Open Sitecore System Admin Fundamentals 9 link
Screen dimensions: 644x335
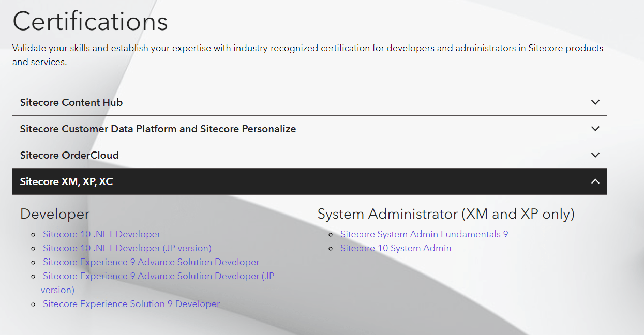424,234
